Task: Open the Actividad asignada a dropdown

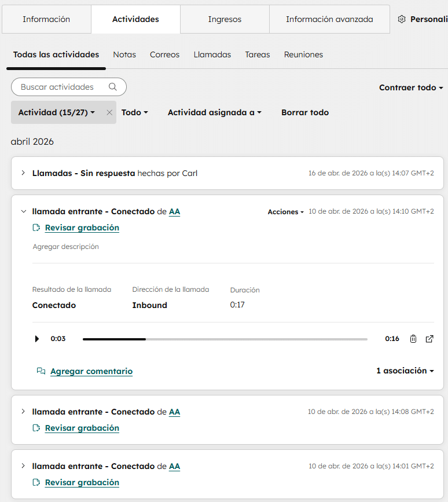Action: coord(214,112)
